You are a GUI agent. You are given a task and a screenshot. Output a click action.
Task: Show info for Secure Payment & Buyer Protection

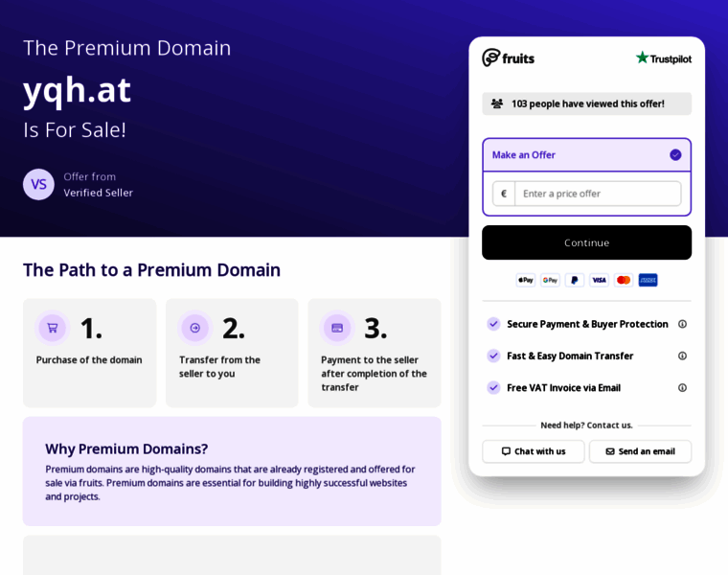(682, 324)
